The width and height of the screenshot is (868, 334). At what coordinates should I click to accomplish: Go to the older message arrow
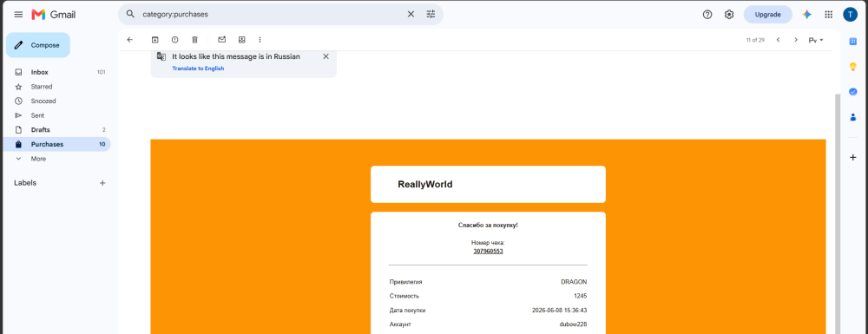(796, 40)
